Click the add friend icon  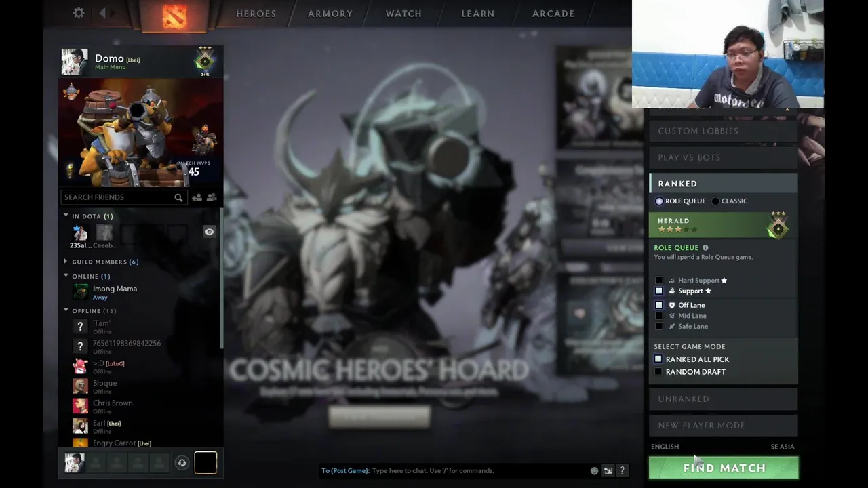coord(197,197)
